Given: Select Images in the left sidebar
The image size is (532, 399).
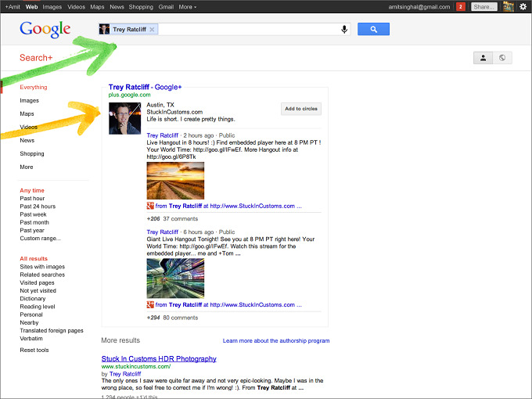Looking at the screenshot, I should [29, 100].
